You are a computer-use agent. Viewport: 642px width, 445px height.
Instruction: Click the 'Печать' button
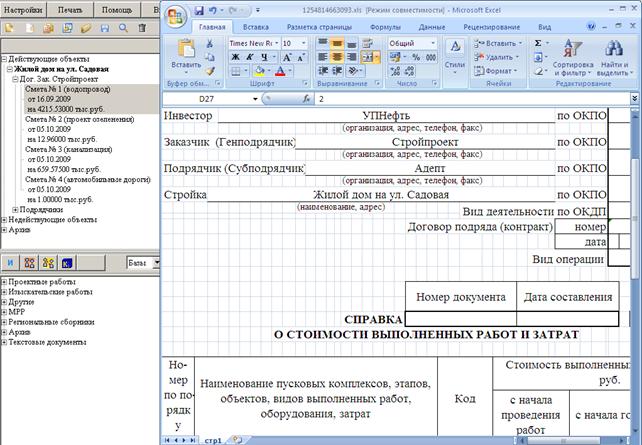pos(70,9)
